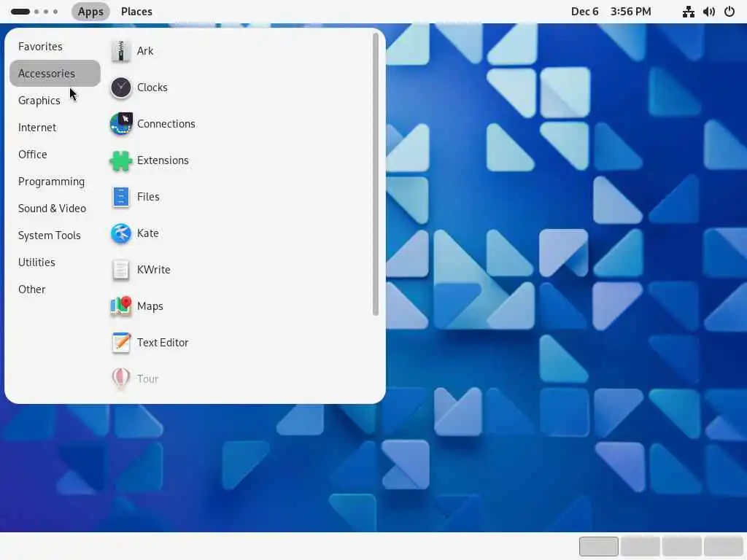Screen dimensions: 747x560
Task: Select the Other category
Action: click(x=55, y=289)
